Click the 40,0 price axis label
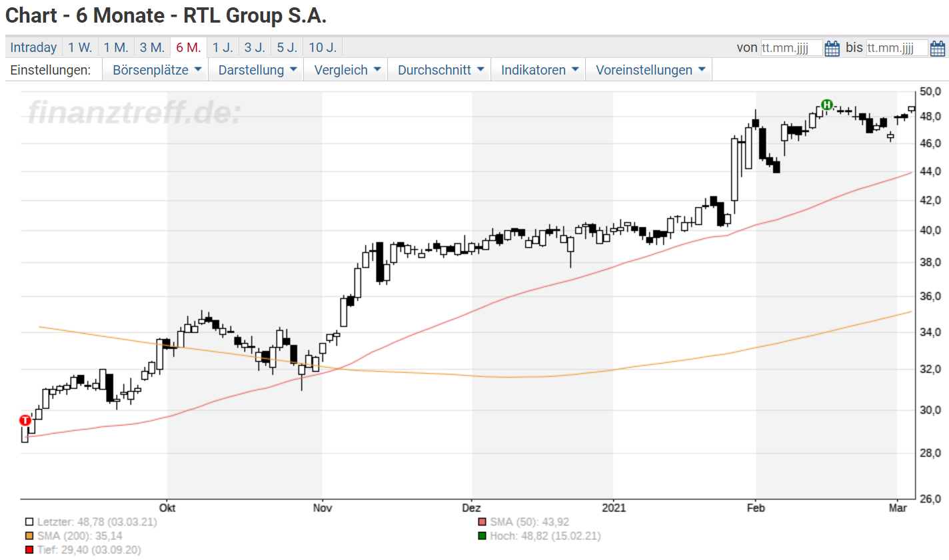This screenshot has height=560, width=949. click(930, 230)
